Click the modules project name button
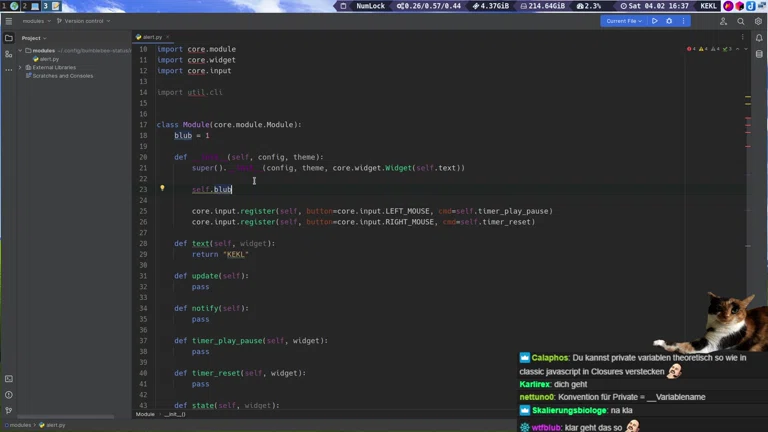Screen dimensions: 768x432 click(x=33, y=21)
